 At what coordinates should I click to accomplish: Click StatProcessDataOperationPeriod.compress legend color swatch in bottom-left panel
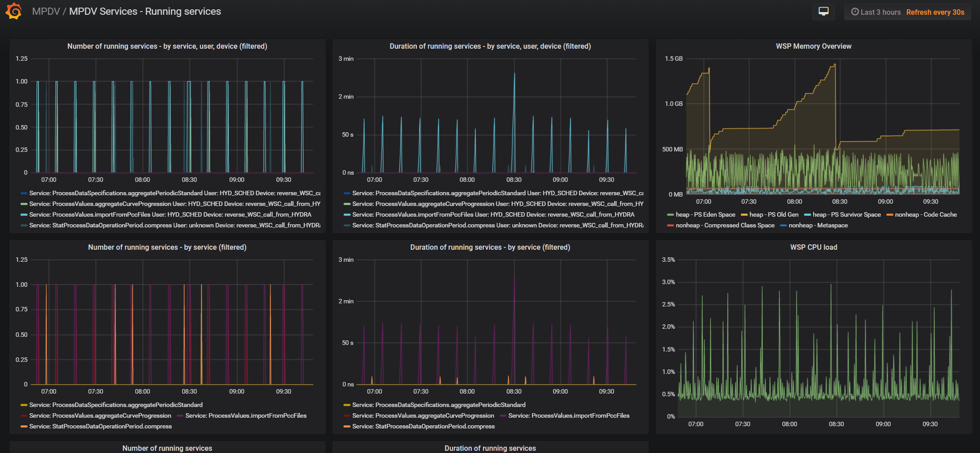click(24, 427)
